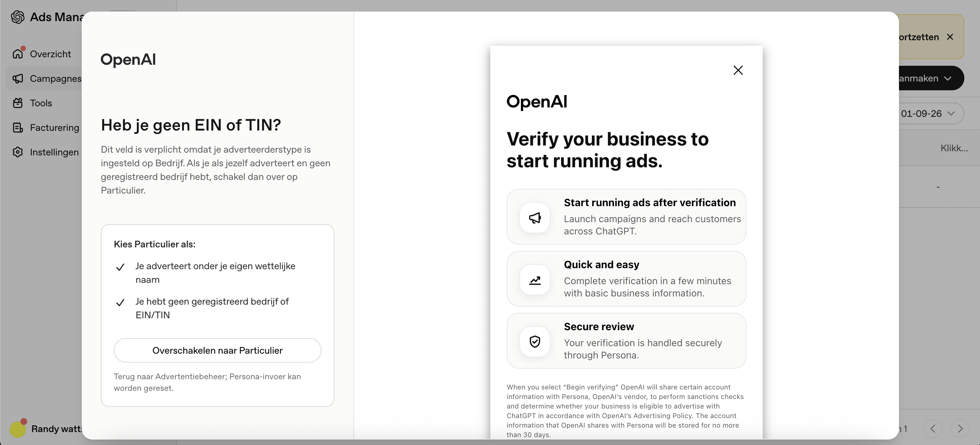980x445 pixels.
Task: Click the 'Klikk...' column header
Action: (954, 148)
